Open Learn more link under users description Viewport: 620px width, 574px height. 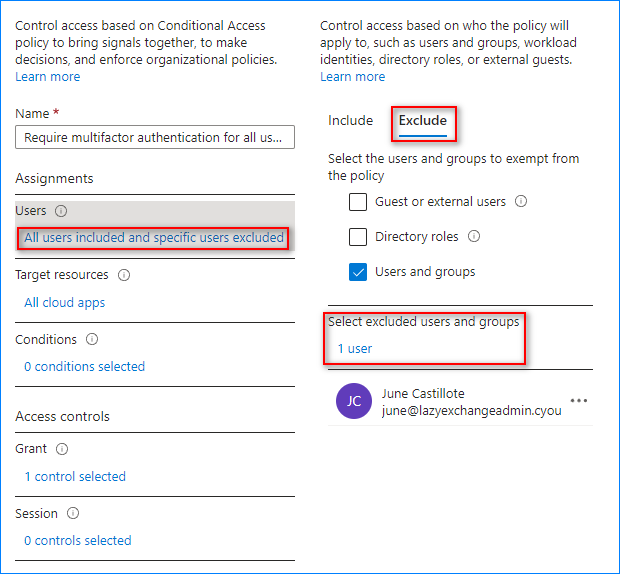tap(352, 77)
